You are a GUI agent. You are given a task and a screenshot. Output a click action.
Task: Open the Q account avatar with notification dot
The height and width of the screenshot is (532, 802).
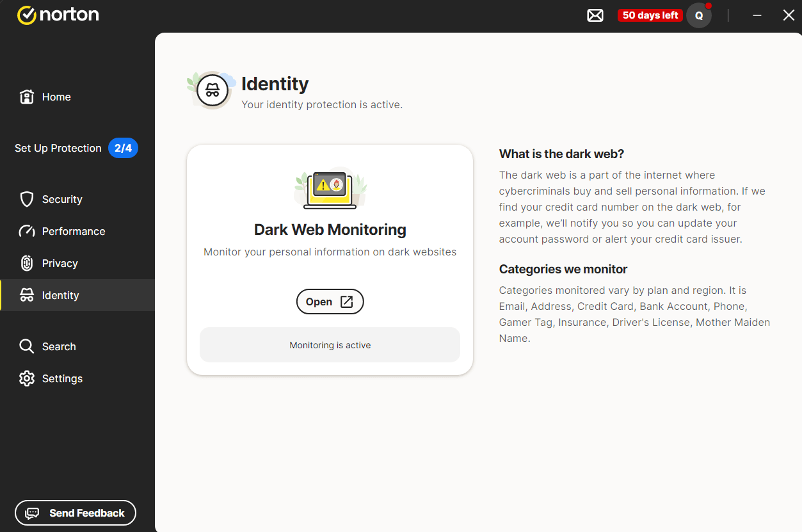coord(698,15)
